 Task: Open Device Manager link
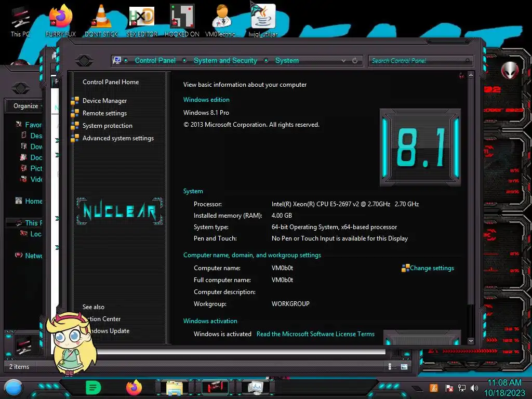(x=104, y=101)
